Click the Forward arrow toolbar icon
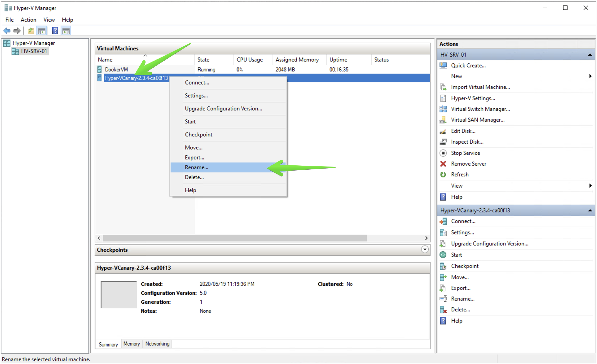 pos(17,31)
